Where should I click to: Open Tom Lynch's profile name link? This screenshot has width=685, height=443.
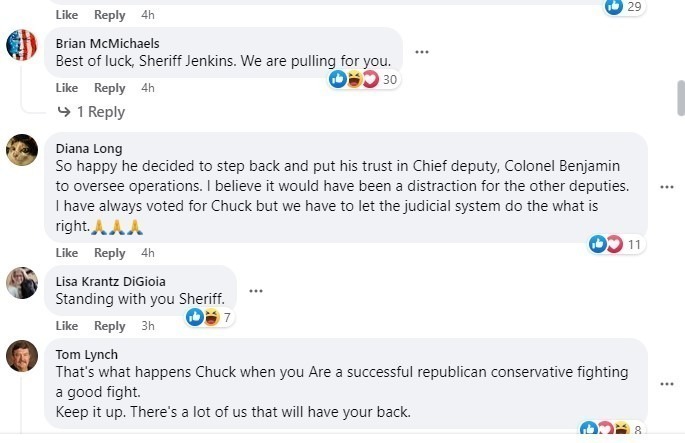pyautogui.click(x=87, y=354)
